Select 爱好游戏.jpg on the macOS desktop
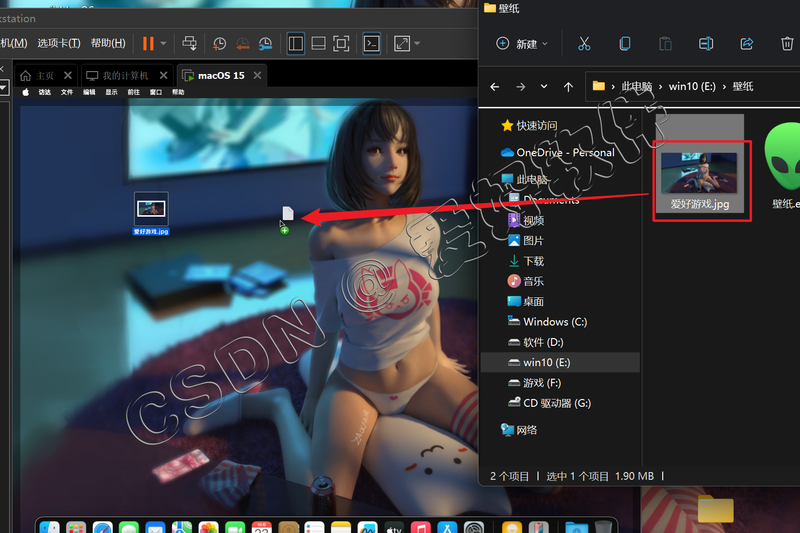This screenshot has height=533, width=800. pyautogui.click(x=151, y=213)
